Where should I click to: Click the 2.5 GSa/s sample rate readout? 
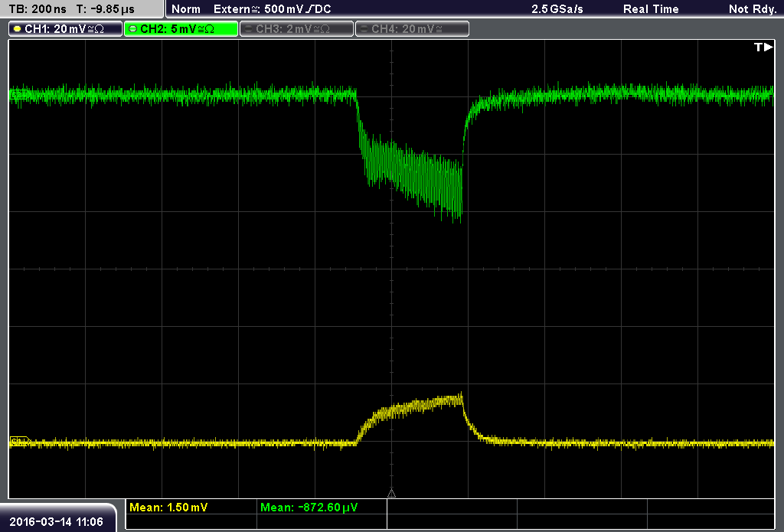557,9
